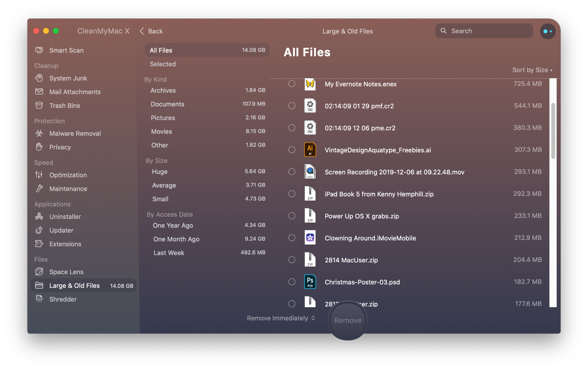Click the Illustrator AI file icon
Image resolution: width=588 pixels, height=370 pixels.
click(x=310, y=149)
